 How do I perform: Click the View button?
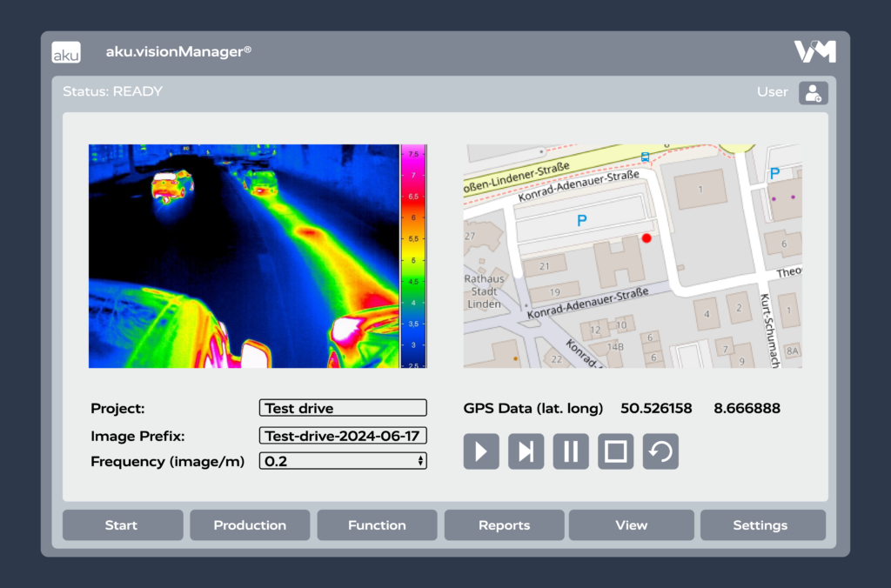(631, 525)
